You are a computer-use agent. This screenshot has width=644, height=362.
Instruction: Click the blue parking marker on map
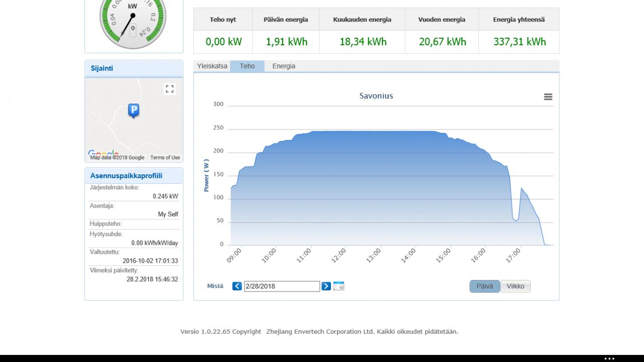[133, 110]
